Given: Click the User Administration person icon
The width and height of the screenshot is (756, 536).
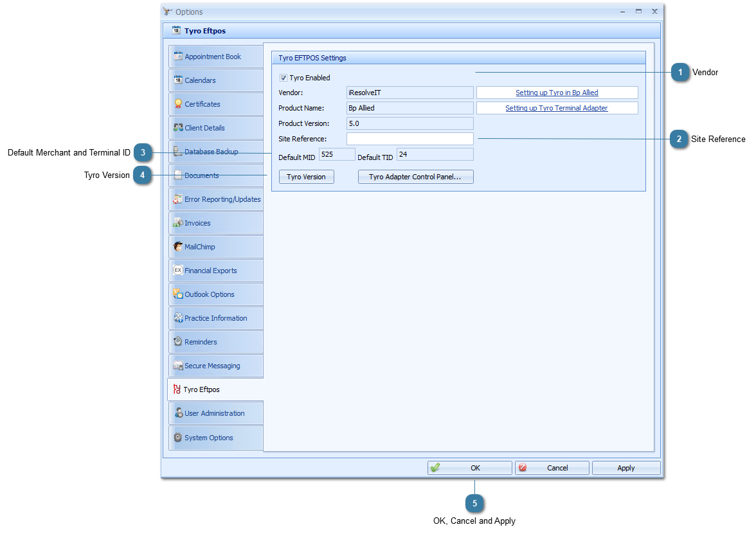Looking at the screenshot, I should pos(179,413).
